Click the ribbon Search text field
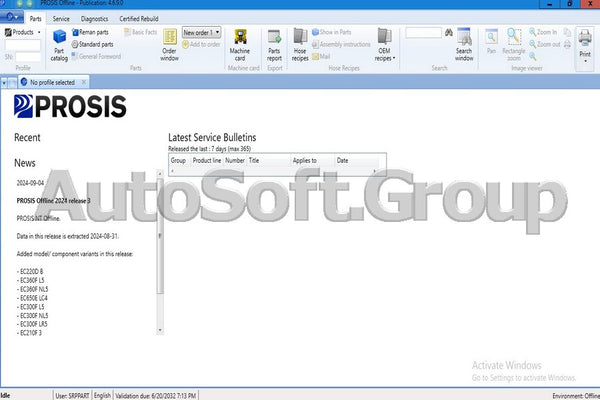Image resolution: width=600 pixels, height=400 pixels. (424, 33)
